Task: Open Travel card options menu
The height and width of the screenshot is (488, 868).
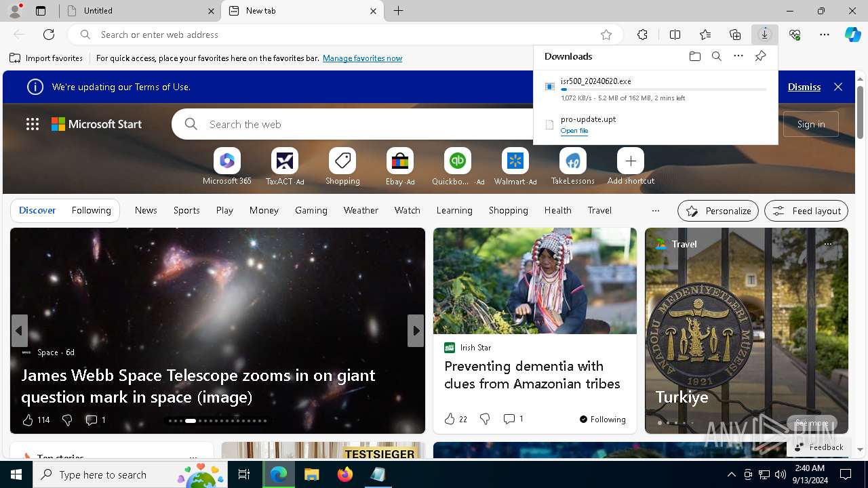Action: (x=828, y=243)
